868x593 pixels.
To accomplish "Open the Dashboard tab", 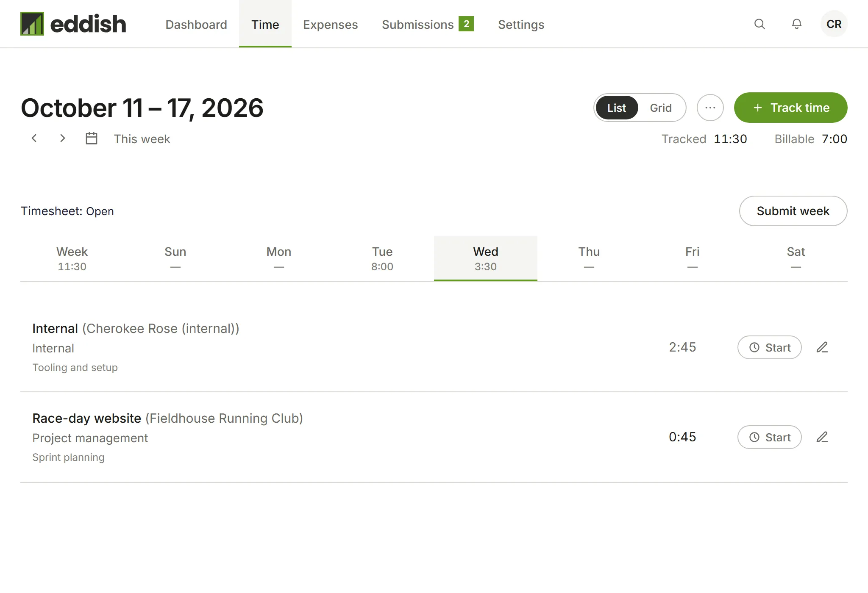I will 196,24.
